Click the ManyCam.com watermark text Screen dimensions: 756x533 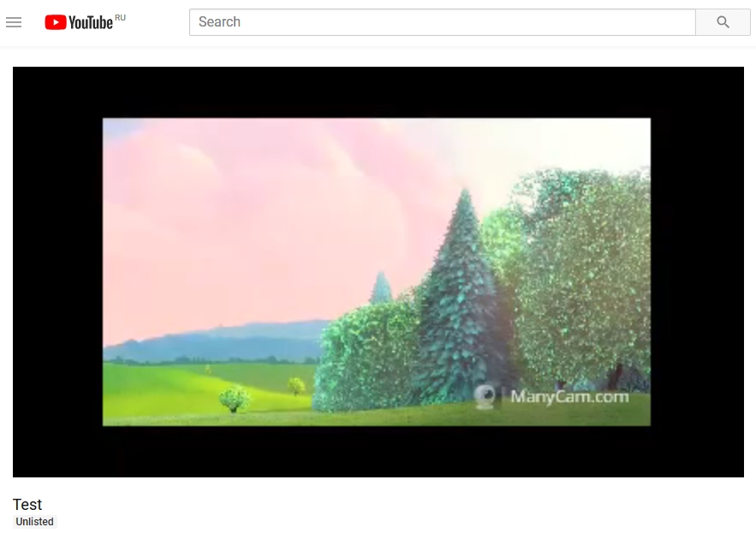[x=569, y=397]
